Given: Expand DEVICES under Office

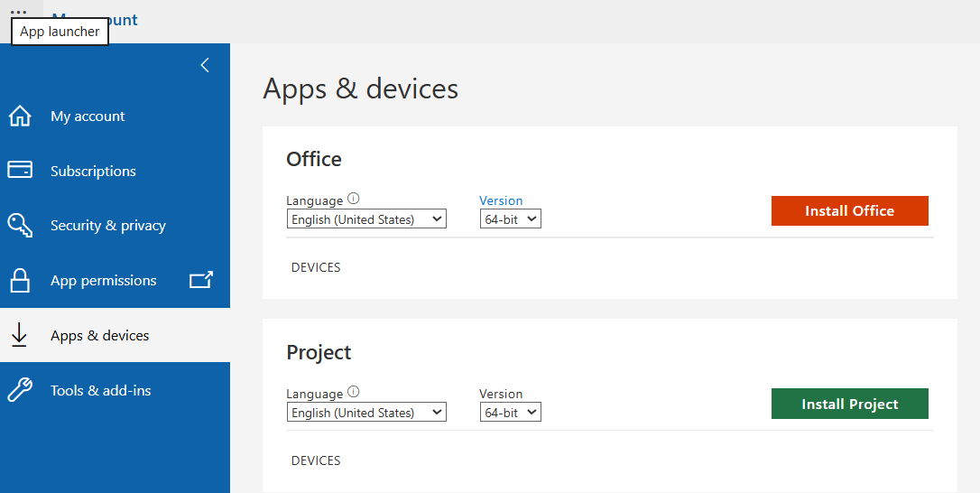Looking at the screenshot, I should pos(316,267).
